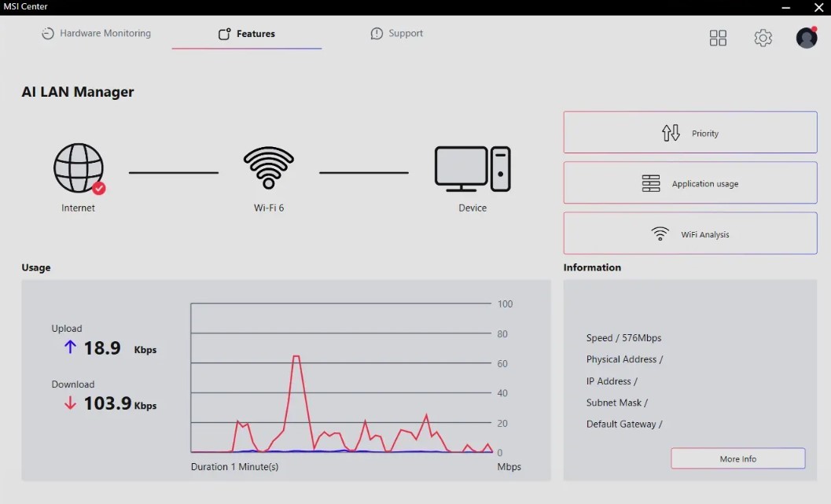Click the Subnet Mask line
This screenshot has width=831, height=504.
click(x=617, y=403)
